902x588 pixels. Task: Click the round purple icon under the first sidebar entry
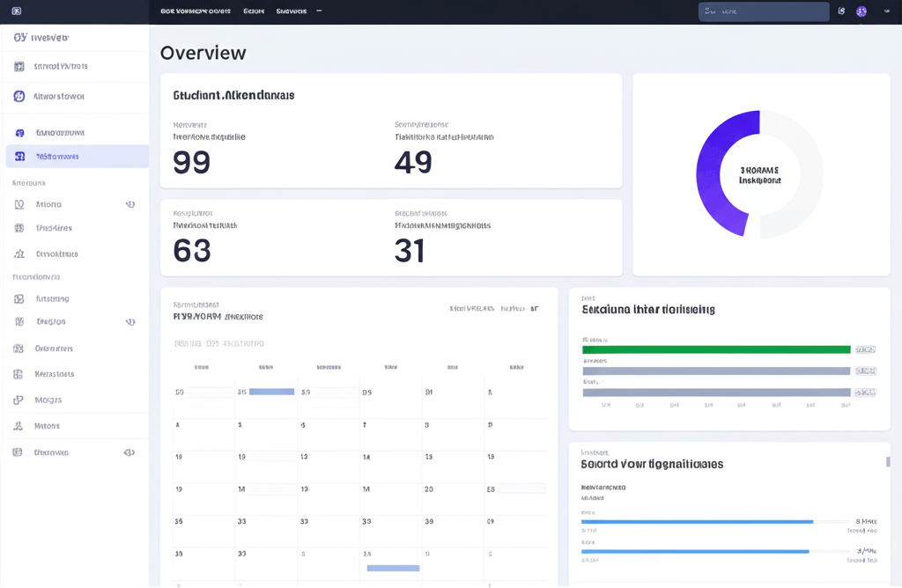[19, 97]
